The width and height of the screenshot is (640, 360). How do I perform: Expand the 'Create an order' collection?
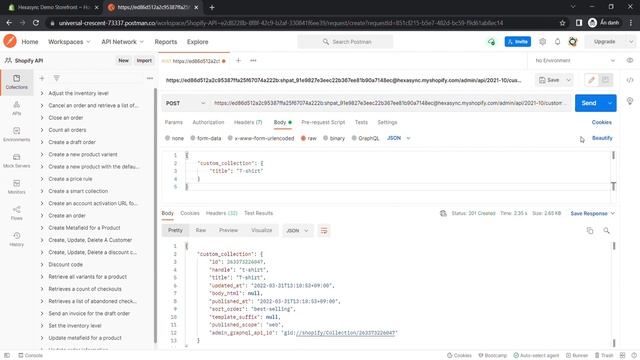pos(42,216)
